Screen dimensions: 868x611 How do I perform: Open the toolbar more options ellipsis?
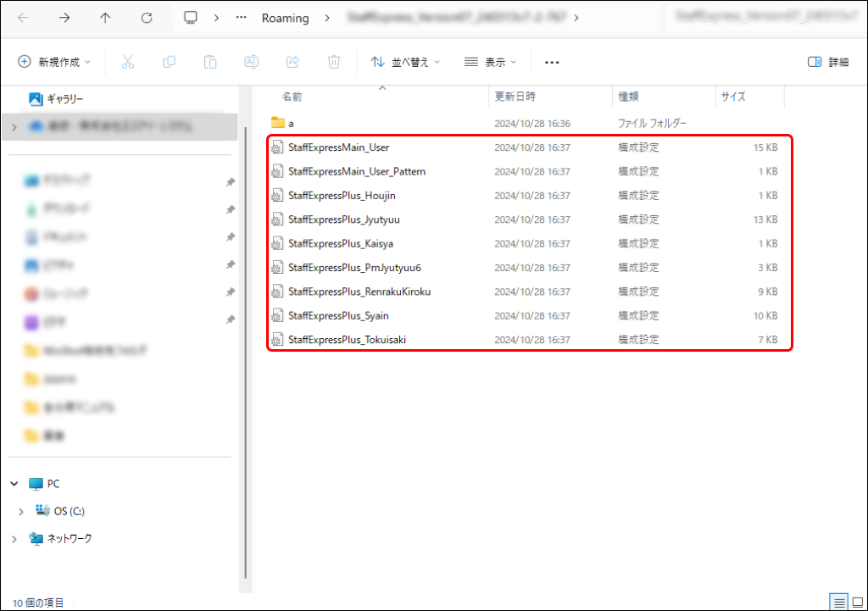[x=552, y=63]
